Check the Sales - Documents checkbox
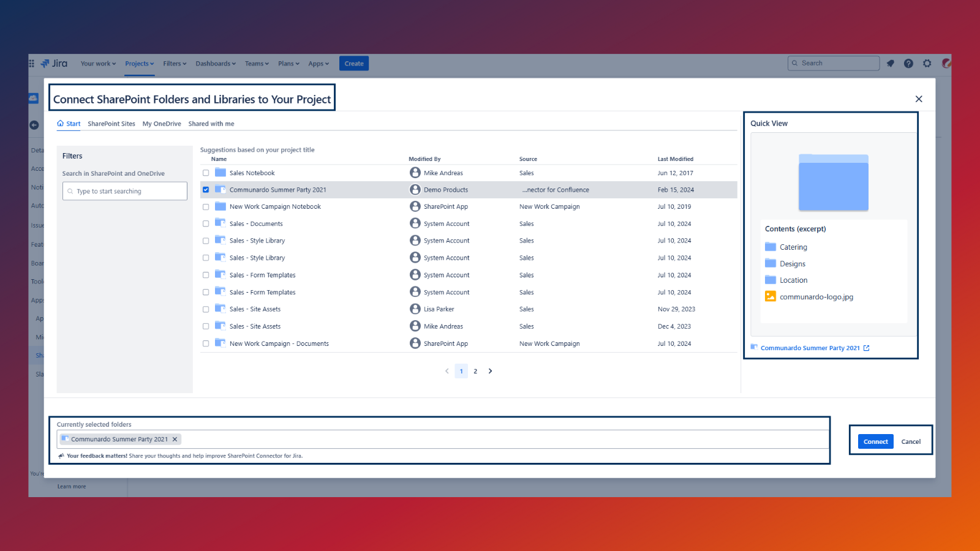The width and height of the screenshot is (980, 551). (x=206, y=224)
